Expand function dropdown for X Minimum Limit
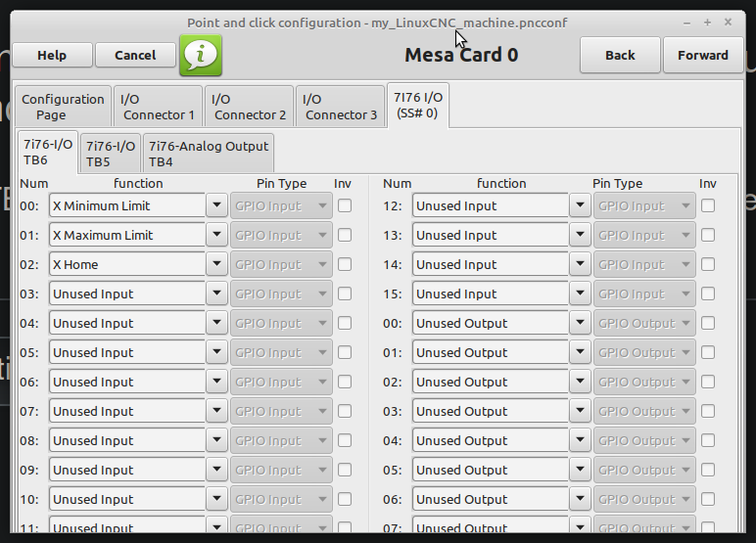The image size is (756, 543). click(x=217, y=205)
